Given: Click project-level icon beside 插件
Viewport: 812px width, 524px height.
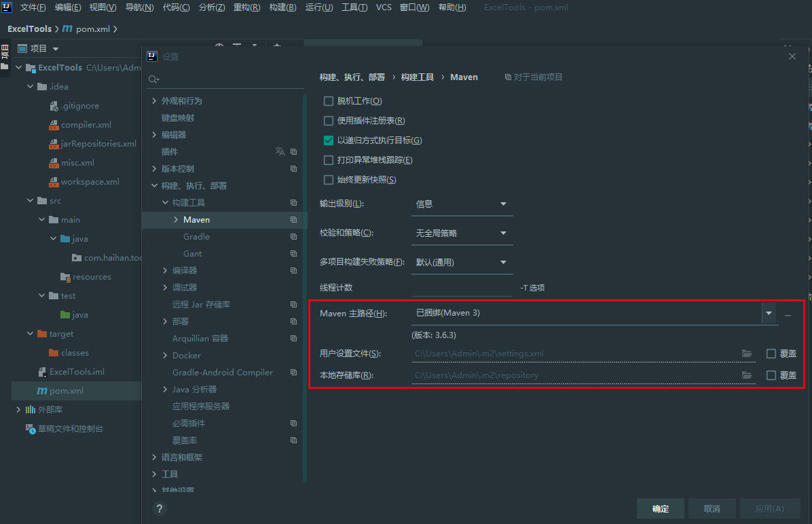Looking at the screenshot, I should pyautogui.click(x=293, y=152).
